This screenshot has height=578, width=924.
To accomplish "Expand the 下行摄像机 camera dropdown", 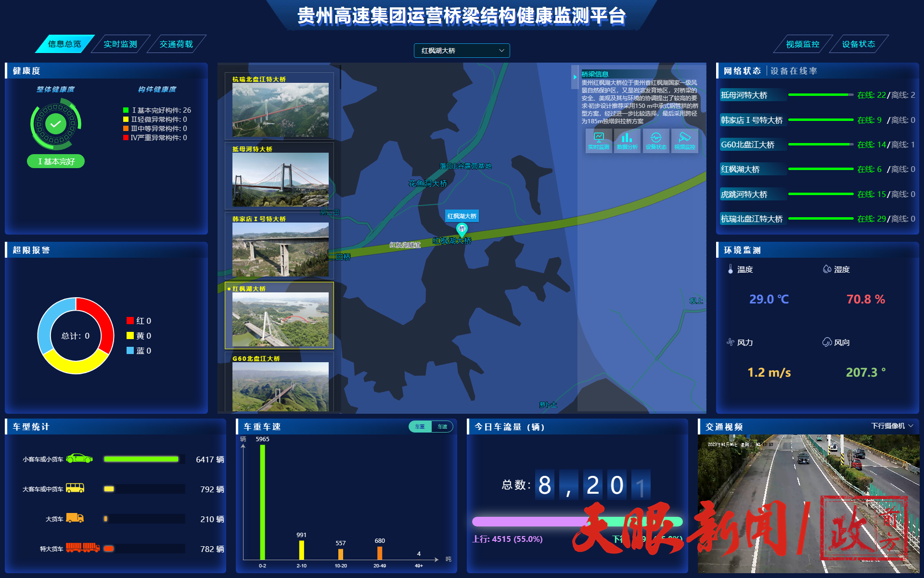I will coord(892,426).
